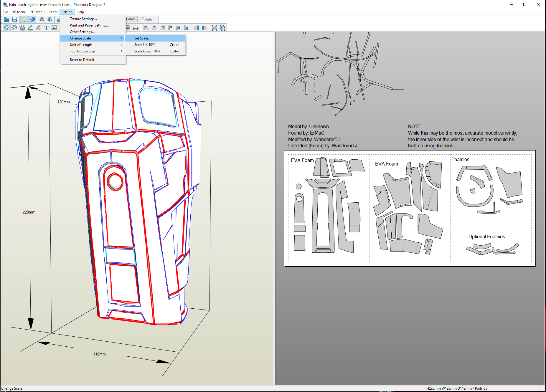
Task: Select the Edit Flaps tool
Action: tap(38, 28)
